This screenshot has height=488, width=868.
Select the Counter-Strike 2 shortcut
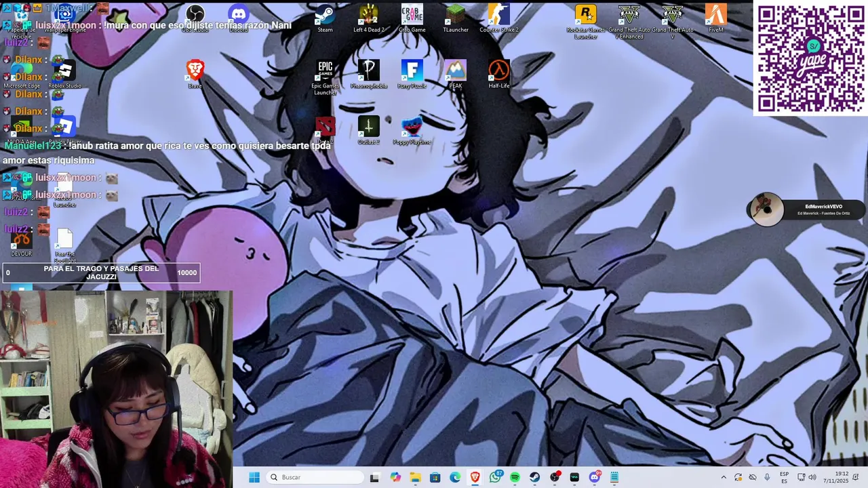499,18
